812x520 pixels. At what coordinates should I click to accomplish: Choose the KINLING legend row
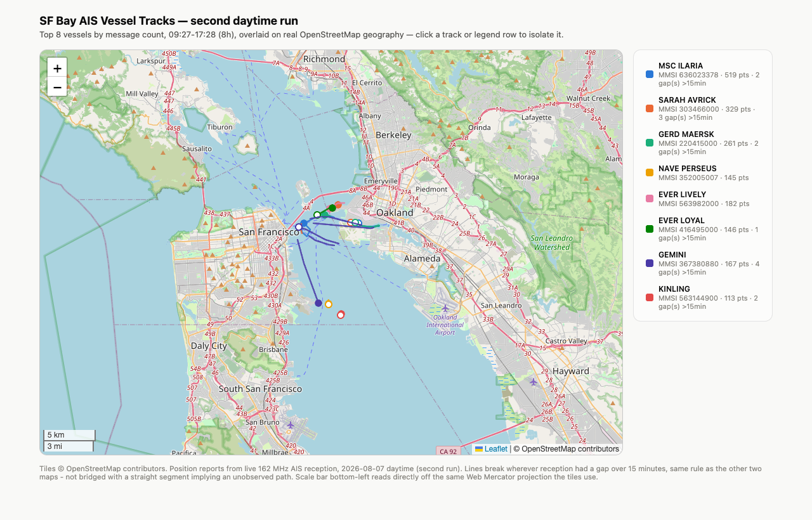coord(703,298)
